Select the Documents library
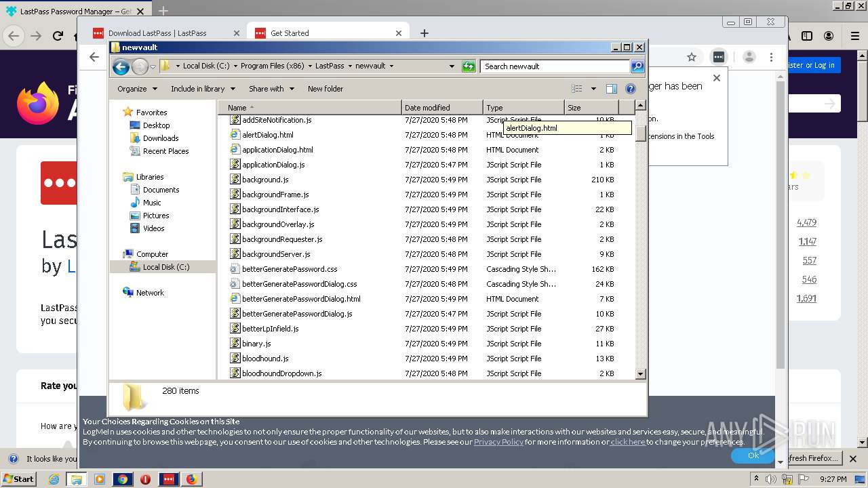Viewport: 868px width, 488px height. click(161, 190)
